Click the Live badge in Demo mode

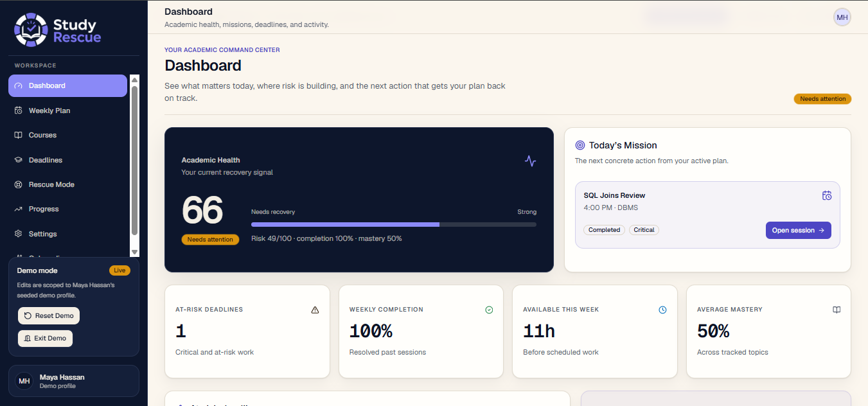pos(120,270)
